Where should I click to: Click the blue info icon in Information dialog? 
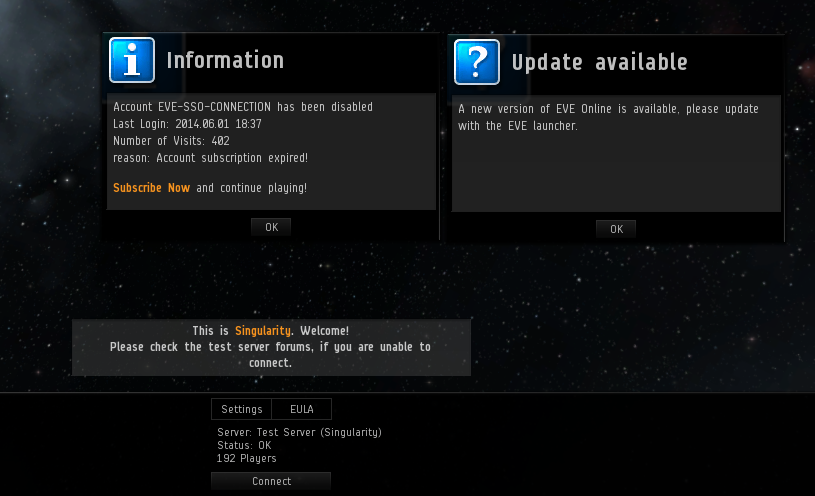pos(132,60)
